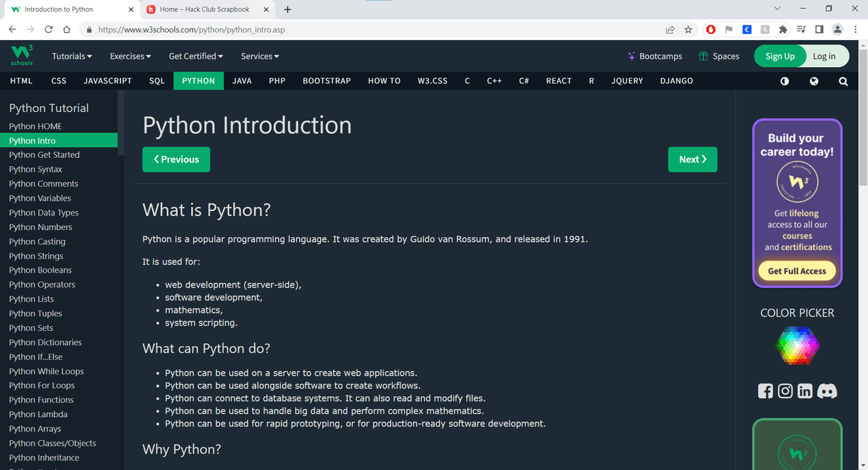Viewport: 868px width, 470px height.
Task: Open Python Variables in sidebar
Action: pos(40,198)
